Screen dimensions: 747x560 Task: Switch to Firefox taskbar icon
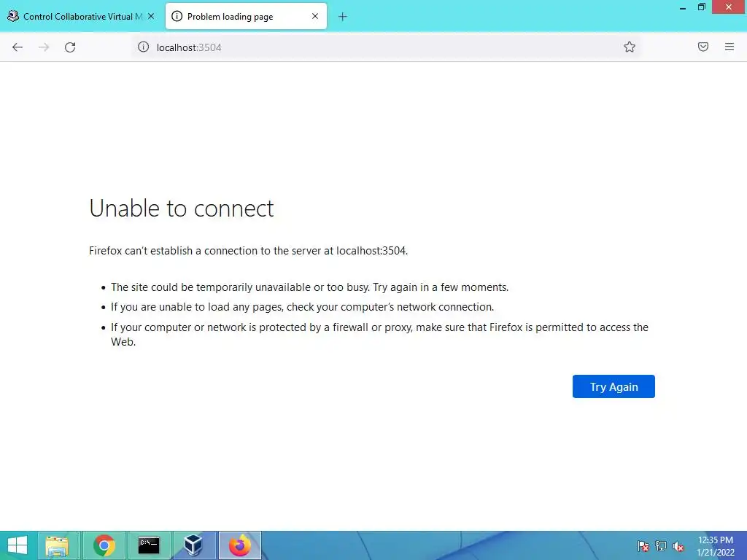239,545
